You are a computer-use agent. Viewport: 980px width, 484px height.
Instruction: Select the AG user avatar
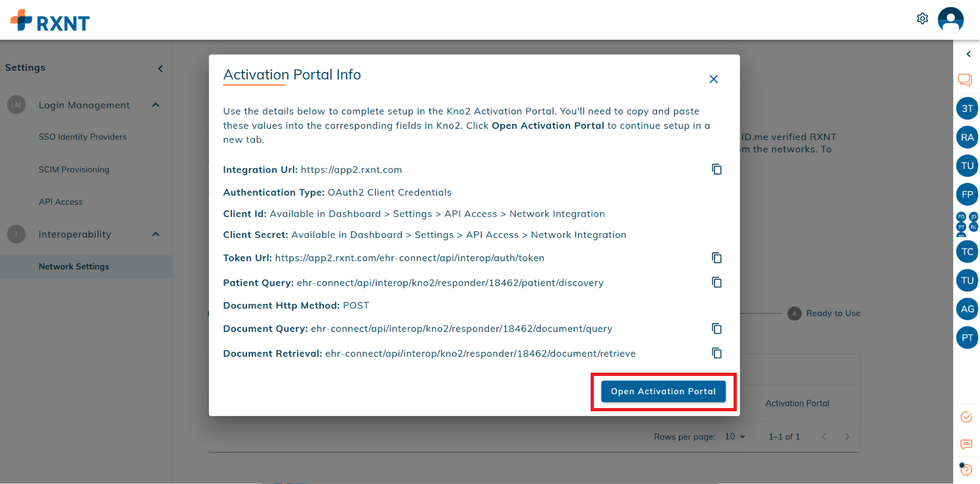coord(968,309)
